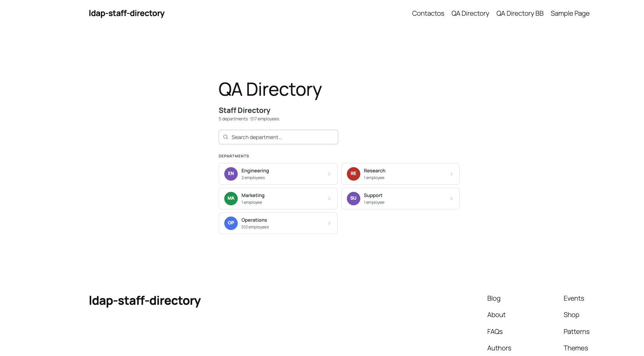Screen dimensions: 644x356
Task: Focus the Search department field
Action: tap(278, 137)
